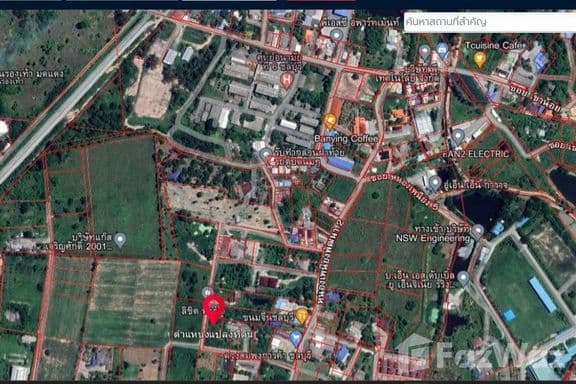Click the บริษัทแก๊ส 2001 company label
576x384 pixels.
click(77, 242)
